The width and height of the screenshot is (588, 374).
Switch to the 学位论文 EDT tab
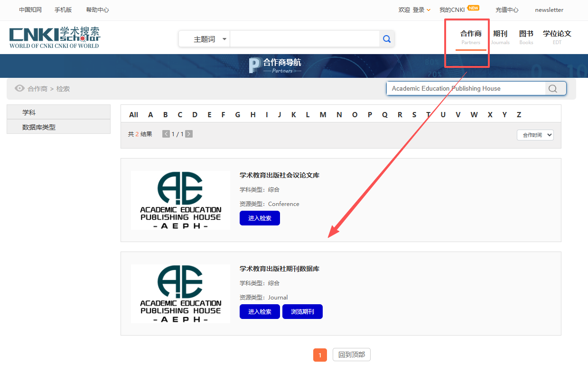(x=557, y=37)
